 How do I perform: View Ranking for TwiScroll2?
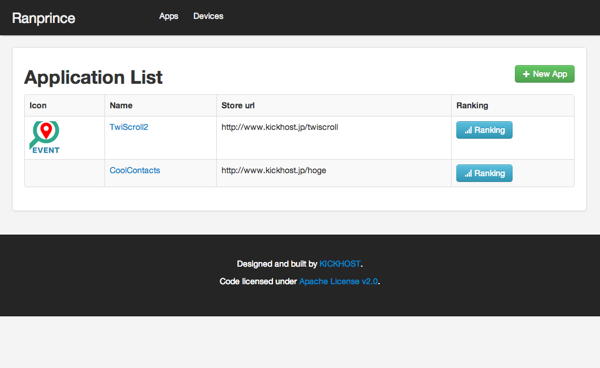tap(484, 130)
